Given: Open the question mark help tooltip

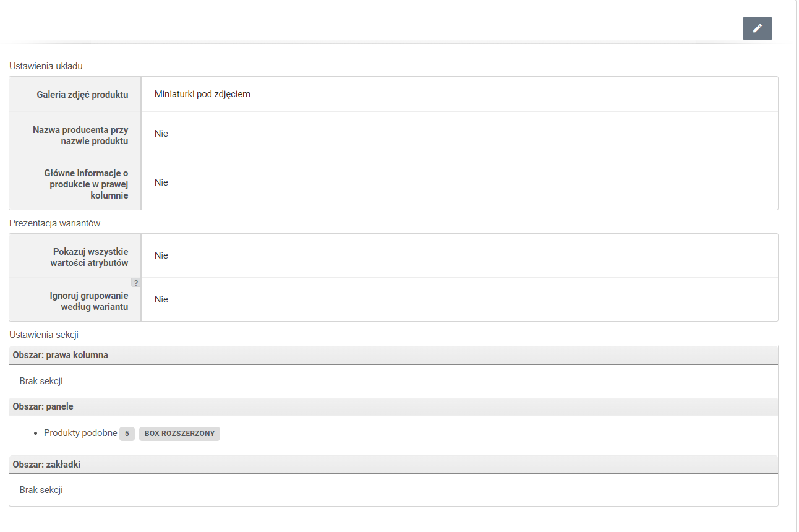Looking at the screenshot, I should coord(136,283).
